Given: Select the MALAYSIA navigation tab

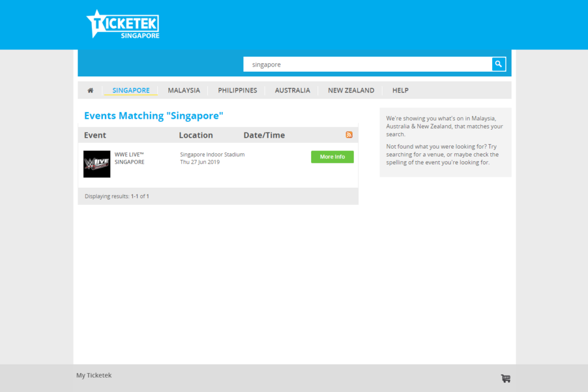Looking at the screenshot, I should coord(184,90).
